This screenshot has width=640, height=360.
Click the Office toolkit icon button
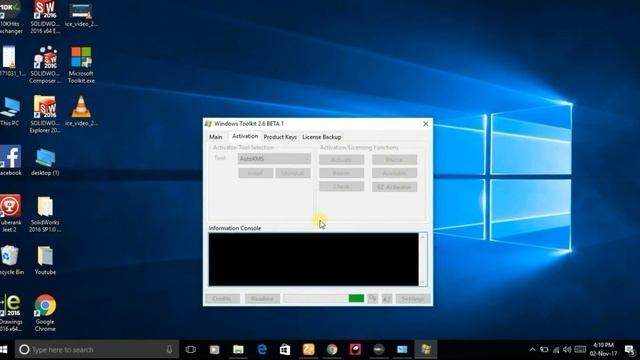(373, 299)
